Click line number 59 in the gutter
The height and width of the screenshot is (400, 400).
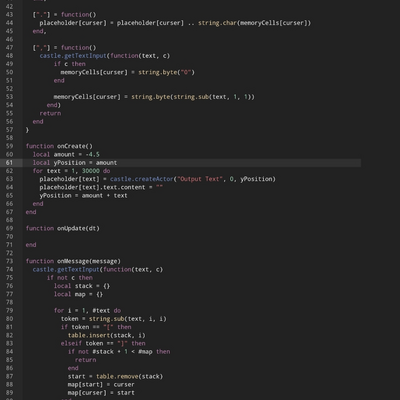[9, 146]
